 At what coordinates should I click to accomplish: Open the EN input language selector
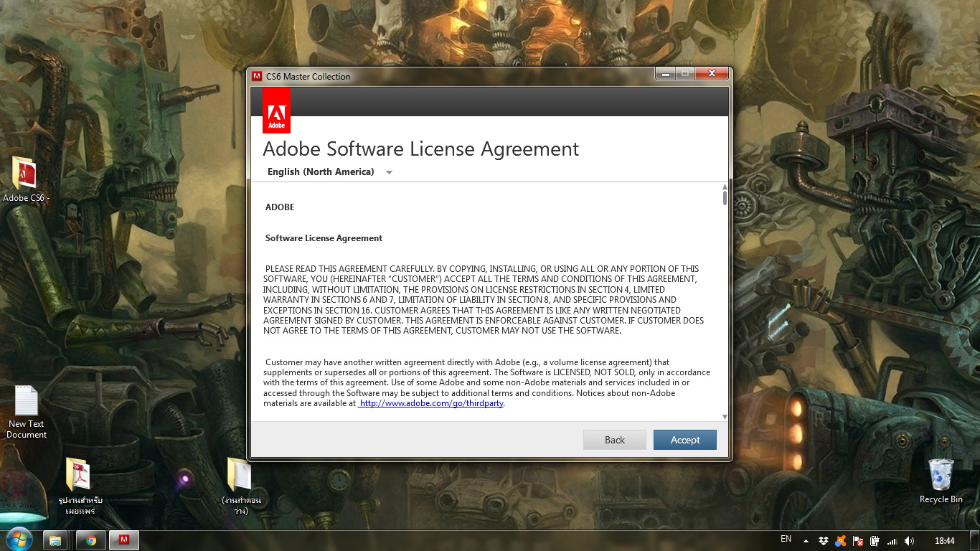[786, 540]
